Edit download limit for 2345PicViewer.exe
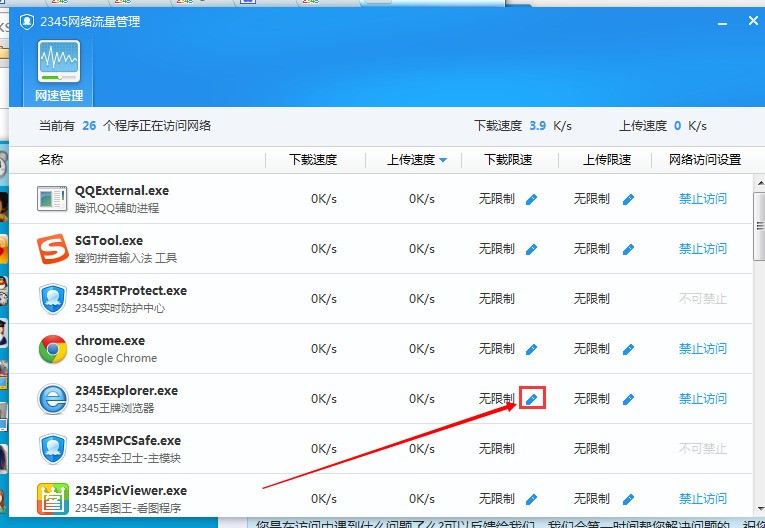The width and height of the screenshot is (765, 528). pyautogui.click(x=531, y=499)
